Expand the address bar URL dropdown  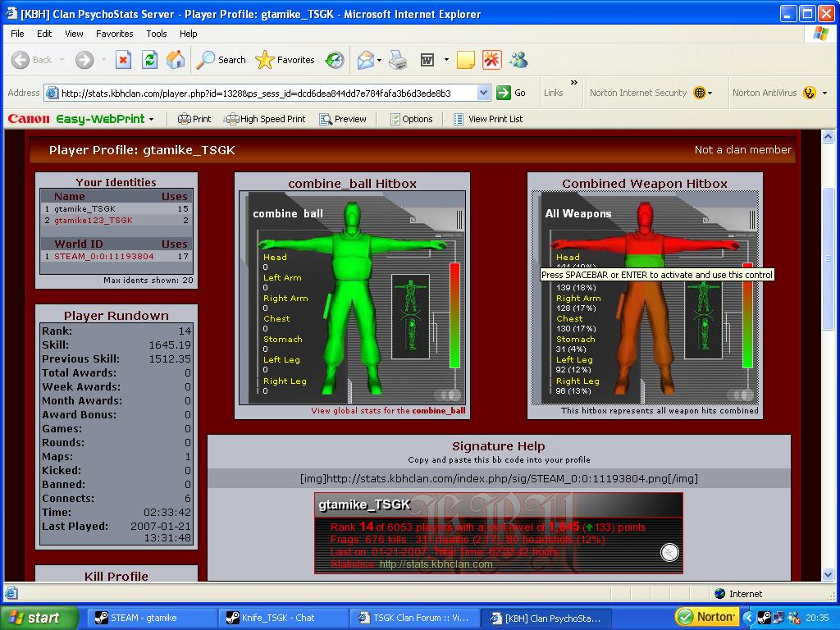483,93
